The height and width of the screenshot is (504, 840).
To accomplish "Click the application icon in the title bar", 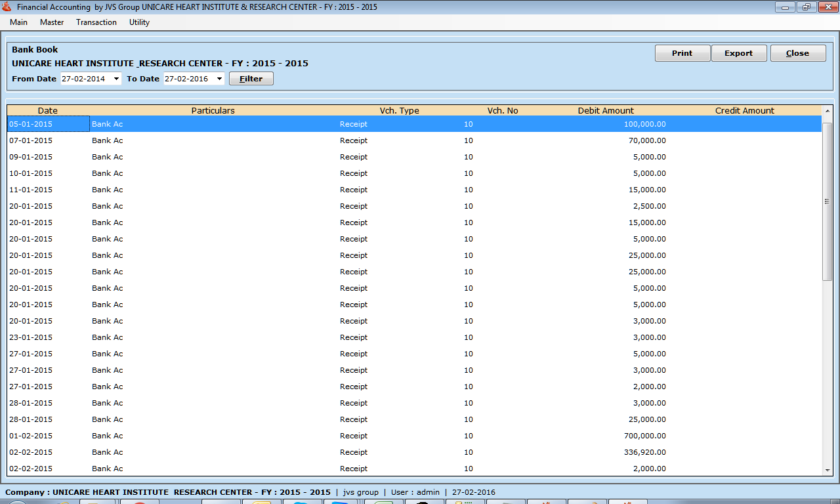I will click(x=7, y=7).
